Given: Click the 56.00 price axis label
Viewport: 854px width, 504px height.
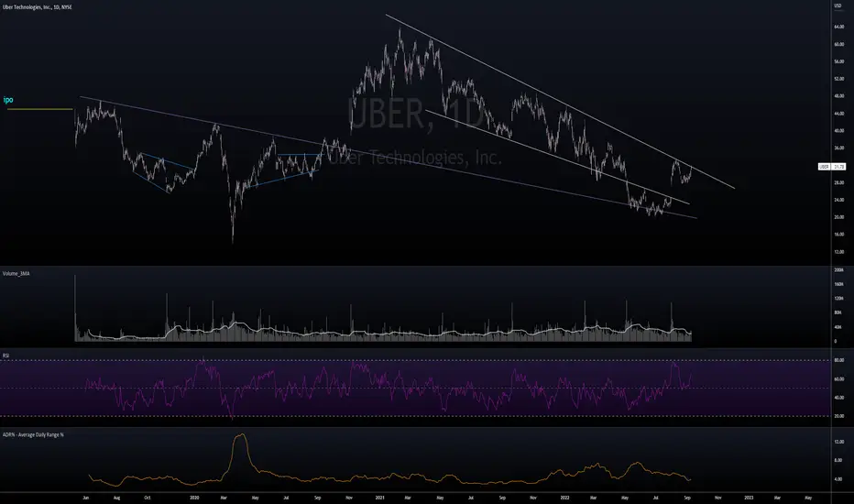Looking at the screenshot, I should click(838, 61).
